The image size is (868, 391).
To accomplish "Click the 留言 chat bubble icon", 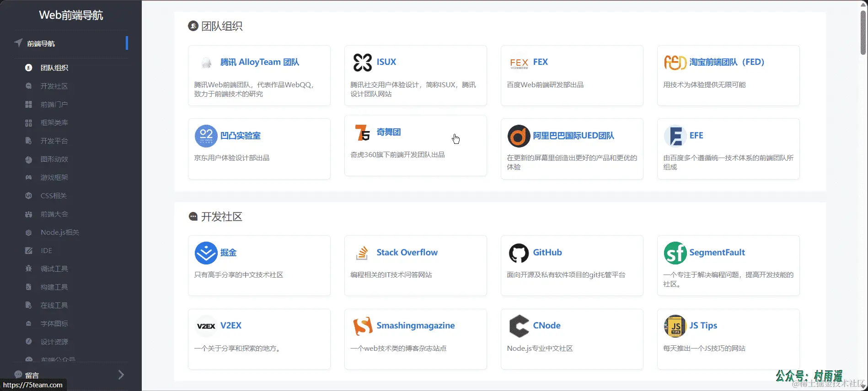I will (18, 375).
